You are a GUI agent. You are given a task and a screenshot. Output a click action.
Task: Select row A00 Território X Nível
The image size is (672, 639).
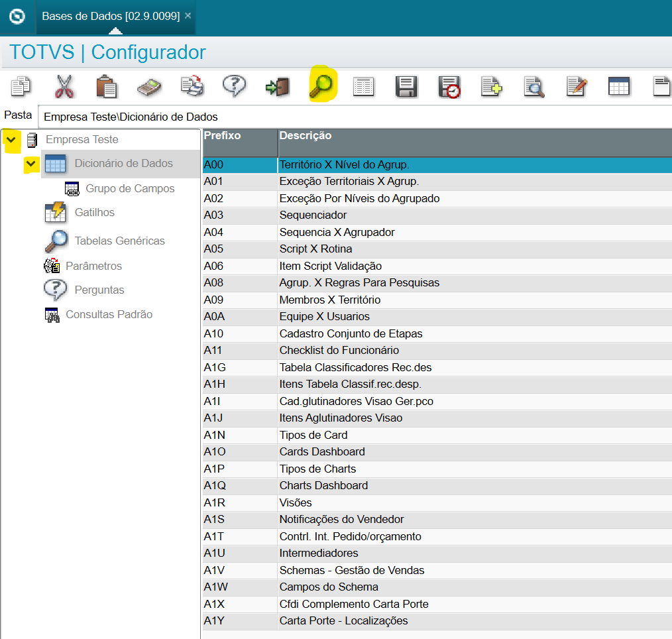[x=437, y=165]
